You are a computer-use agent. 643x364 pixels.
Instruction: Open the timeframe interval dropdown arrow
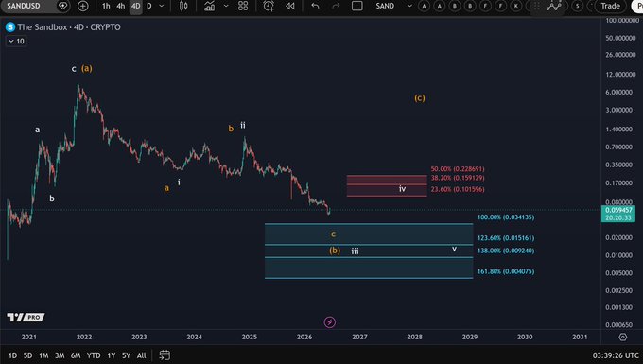click(162, 6)
